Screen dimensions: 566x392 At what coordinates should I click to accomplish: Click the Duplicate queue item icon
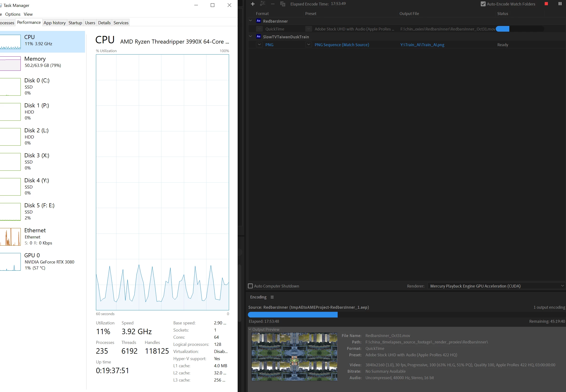pos(282,4)
